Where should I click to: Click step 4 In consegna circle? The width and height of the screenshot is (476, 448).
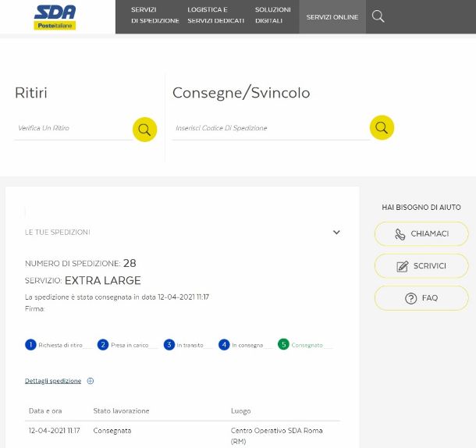(x=224, y=345)
